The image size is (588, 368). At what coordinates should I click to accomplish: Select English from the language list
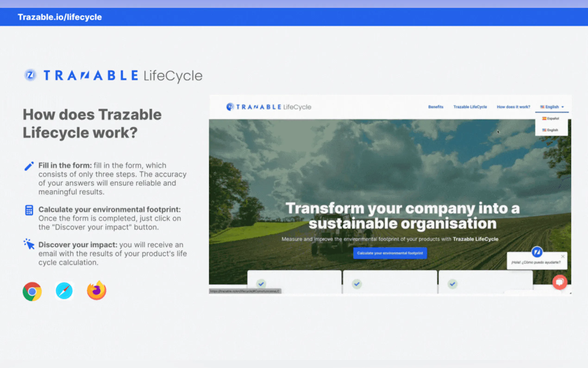(550, 130)
